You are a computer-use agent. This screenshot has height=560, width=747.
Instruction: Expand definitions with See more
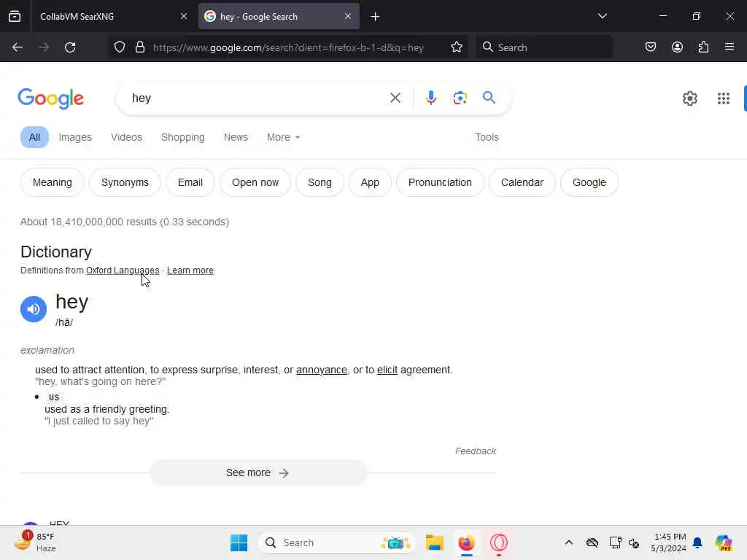(258, 472)
